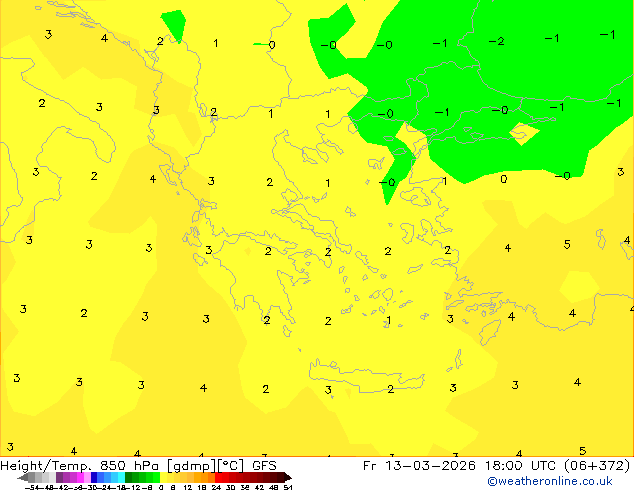Click the -2 temperature value on the map
Screen dimensions: 634x490
click(x=496, y=41)
